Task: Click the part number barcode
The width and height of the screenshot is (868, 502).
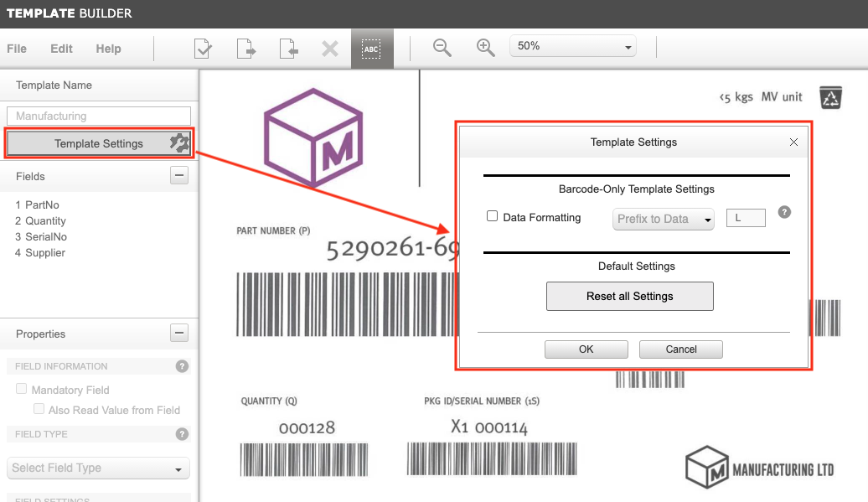Action: point(347,304)
